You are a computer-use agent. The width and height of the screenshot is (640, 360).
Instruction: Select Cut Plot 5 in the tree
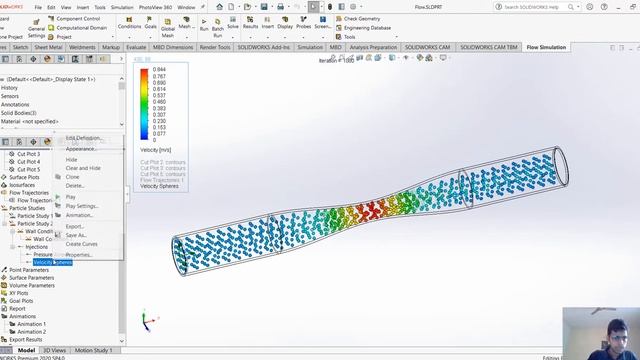coord(28,169)
